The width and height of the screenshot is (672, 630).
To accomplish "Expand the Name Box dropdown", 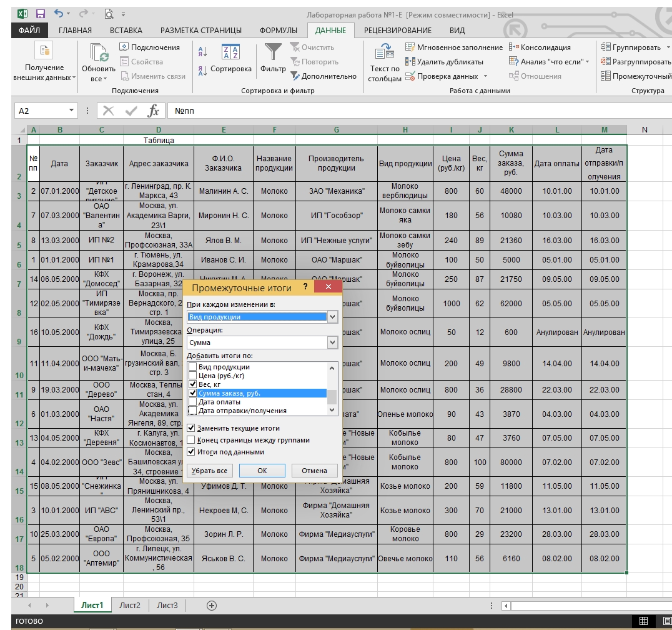I will click(72, 111).
